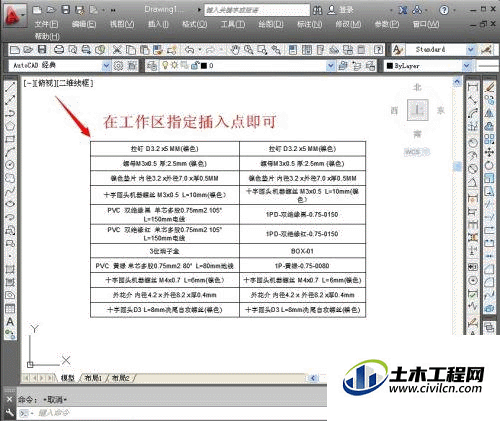
Task: Open the 文件(F) menu
Action: [x=46, y=24]
